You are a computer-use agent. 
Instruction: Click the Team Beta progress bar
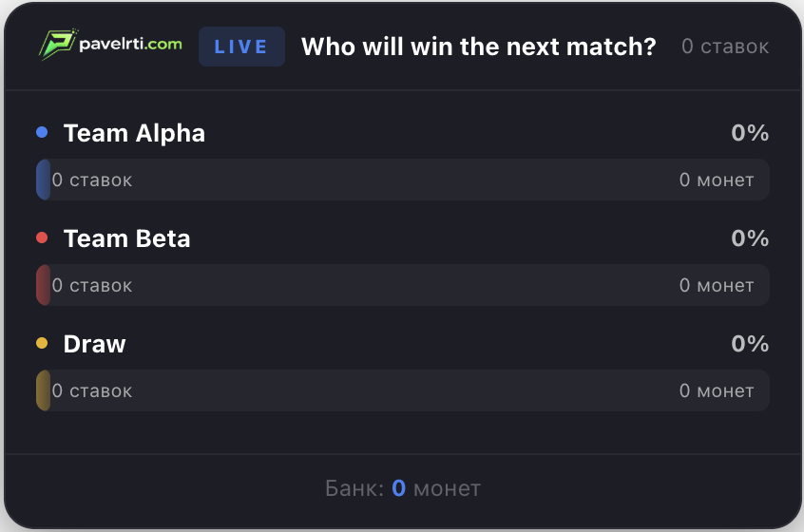(402, 285)
